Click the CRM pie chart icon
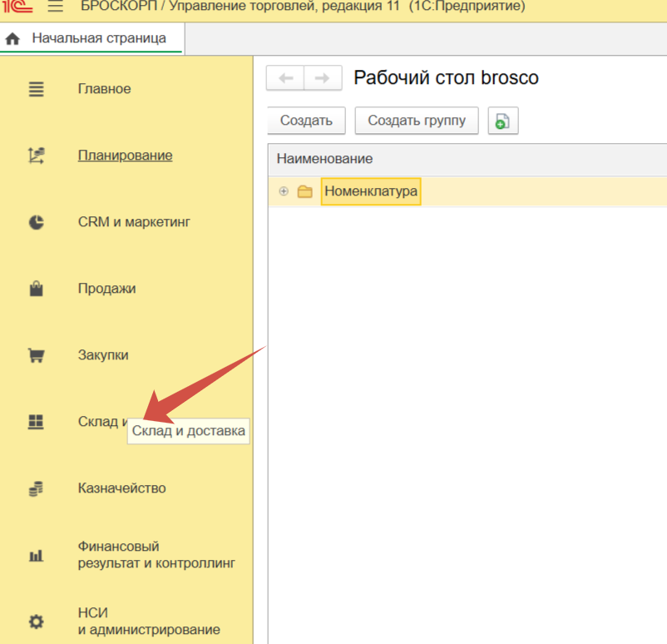Image resolution: width=667 pixels, height=644 pixels. (x=36, y=222)
